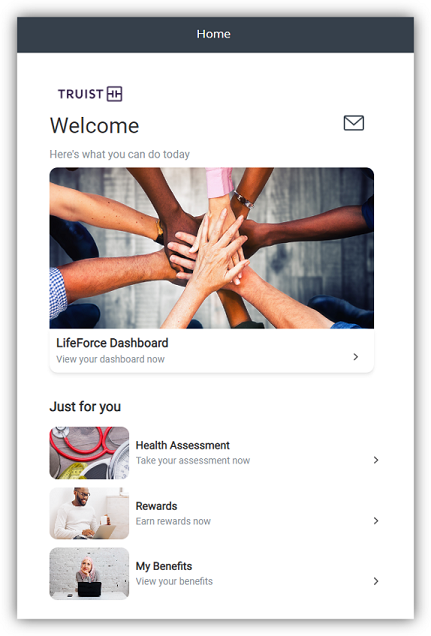This screenshot has height=636, width=431.
Task: Open the Rewards chevron arrow
Action: (x=376, y=520)
